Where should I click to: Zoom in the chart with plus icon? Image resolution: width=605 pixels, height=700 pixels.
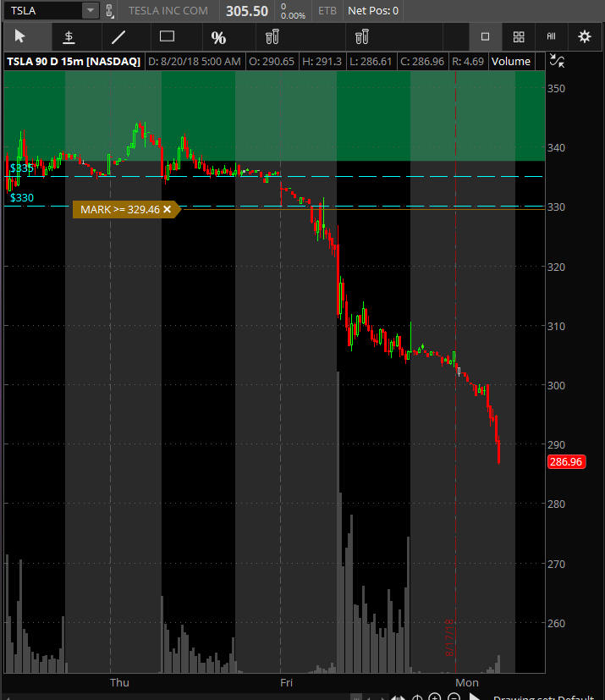coord(435,697)
